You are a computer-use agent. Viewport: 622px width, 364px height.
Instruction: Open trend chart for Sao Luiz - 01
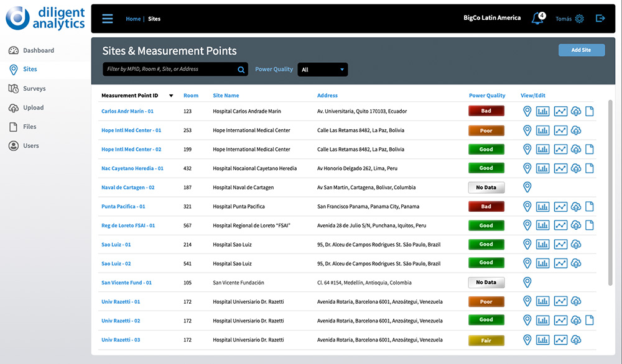(x=560, y=244)
